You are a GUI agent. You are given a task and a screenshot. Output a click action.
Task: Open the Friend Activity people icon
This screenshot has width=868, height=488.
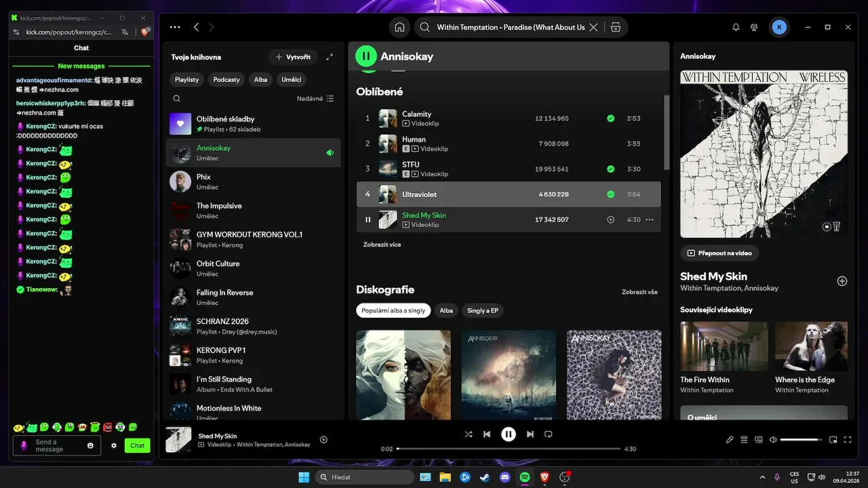754,27
